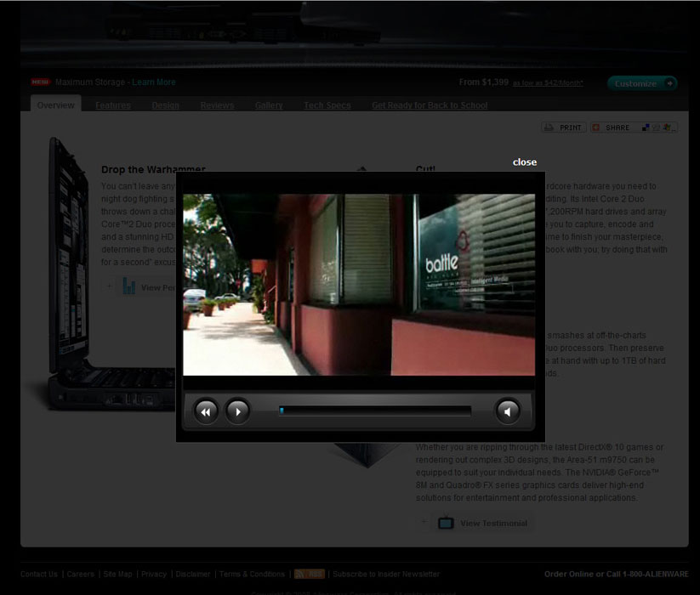Open the Customize button
The width and height of the screenshot is (700, 595).
tap(642, 83)
